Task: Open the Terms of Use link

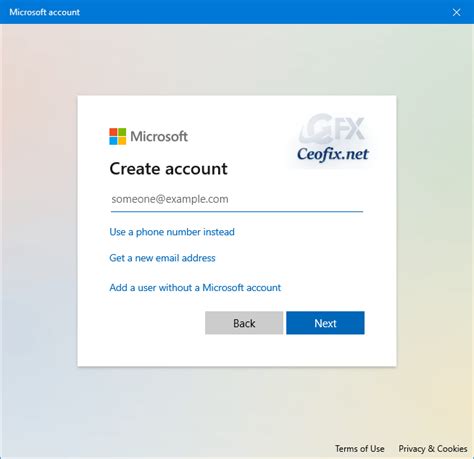Action: click(x=360, y=449)
